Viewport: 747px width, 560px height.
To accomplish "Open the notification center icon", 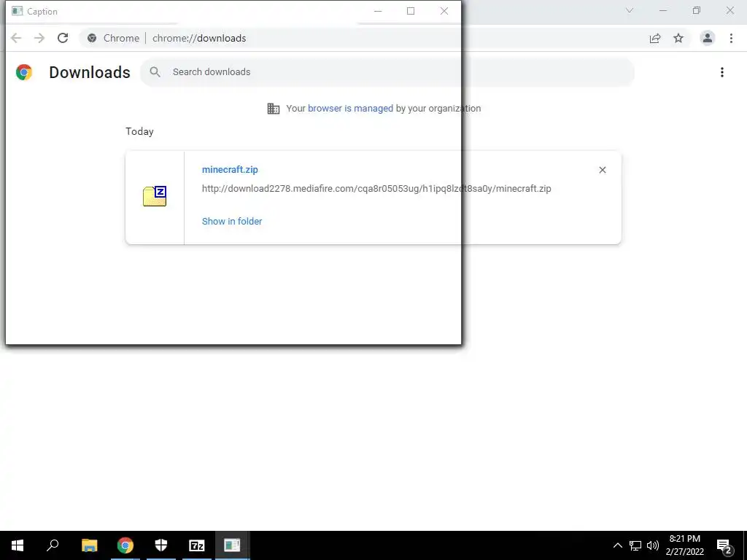I will tap(724, 545).
